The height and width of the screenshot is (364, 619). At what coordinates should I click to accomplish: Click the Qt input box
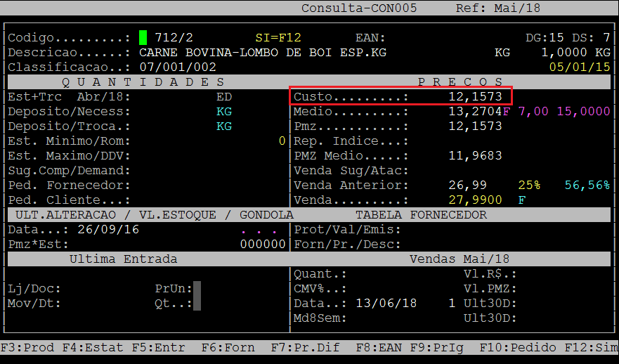[197, 304]
